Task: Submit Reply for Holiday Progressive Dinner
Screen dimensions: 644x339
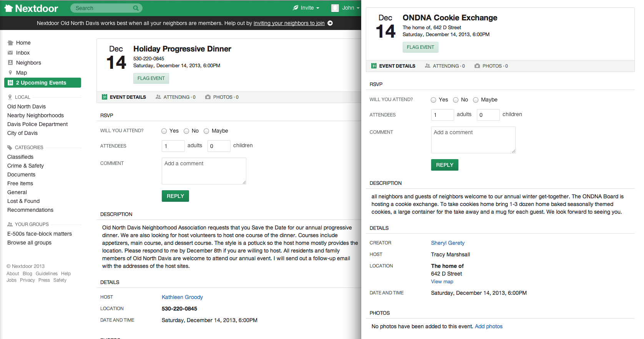Action: [x=175, y=196]
